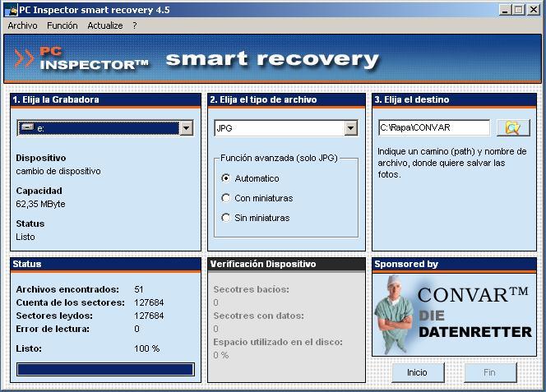Expand the drive e: dropdown arrow
The width and height of the screenshot is (546, 392).
pos(187,128)
